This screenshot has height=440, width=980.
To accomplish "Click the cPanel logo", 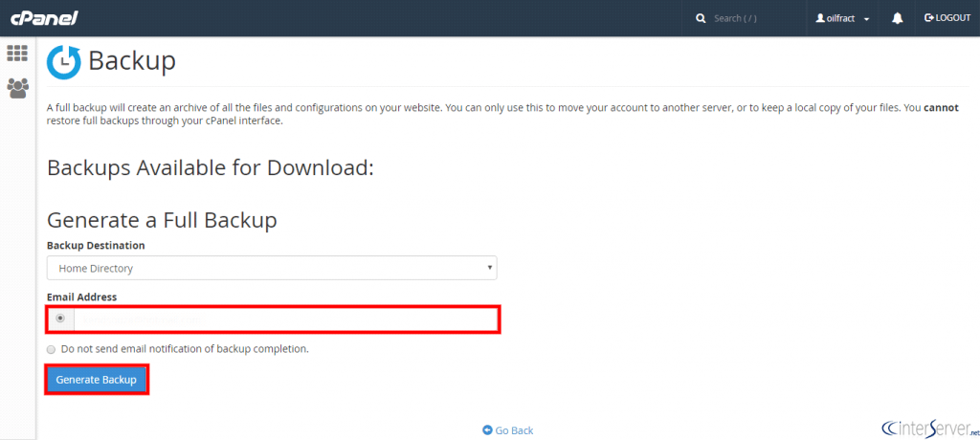I will 44,17.
